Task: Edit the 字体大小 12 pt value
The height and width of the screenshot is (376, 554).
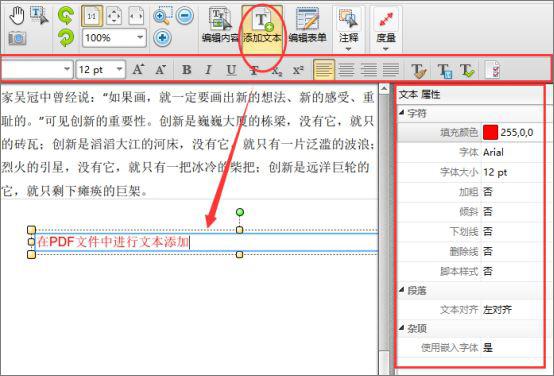Action: click(x=495, y=172)
